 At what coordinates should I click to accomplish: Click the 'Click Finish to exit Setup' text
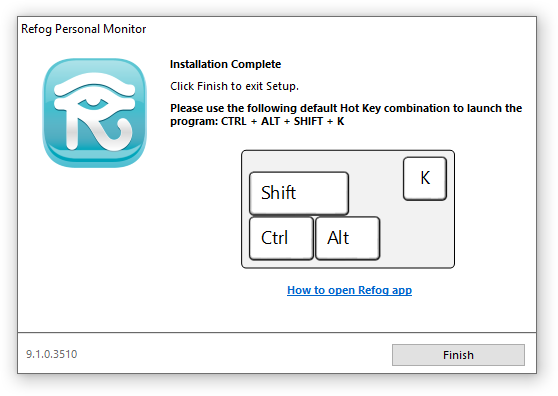pos(234,86)
